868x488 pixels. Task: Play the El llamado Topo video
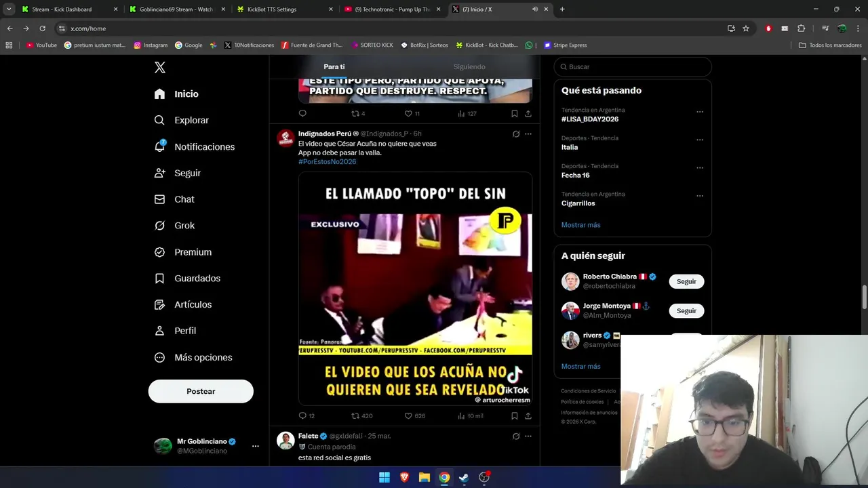click(415, 289)
